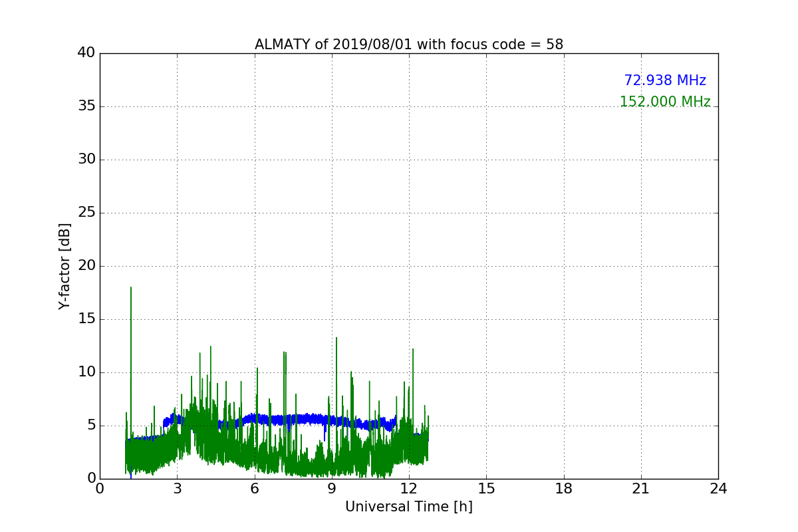The image size is (798, 532).
Task: Click the y-axis tick label 15
Action: click(x=86, y=319)
